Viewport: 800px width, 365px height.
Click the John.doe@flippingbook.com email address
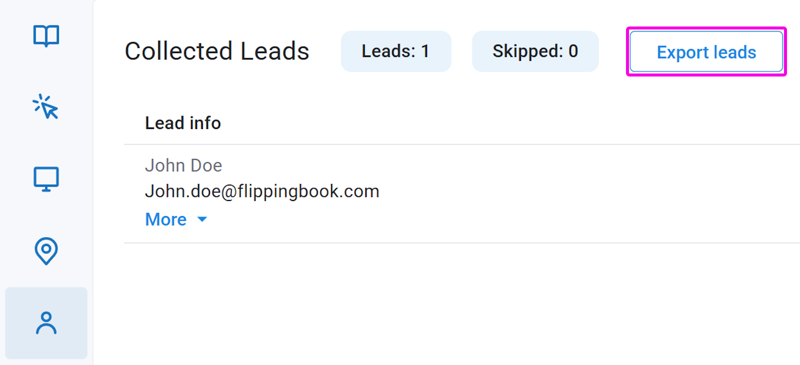pyautogui.click(x=262, y=191)
